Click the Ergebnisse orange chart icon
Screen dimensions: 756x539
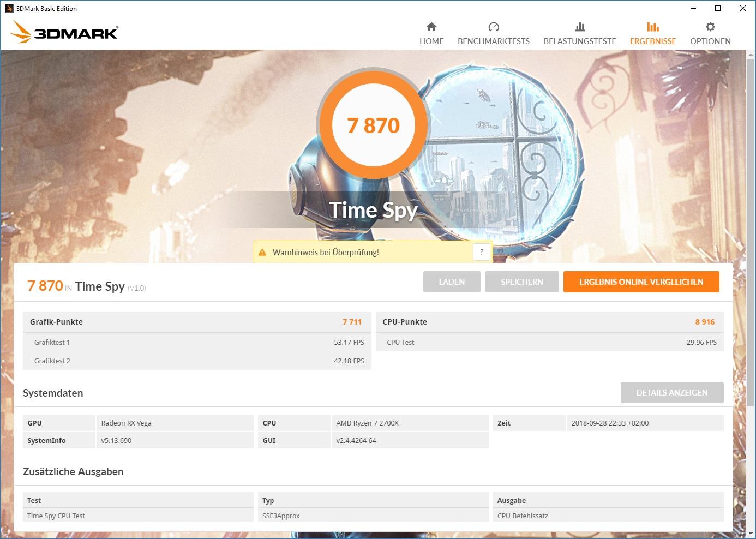click(653, 27)
